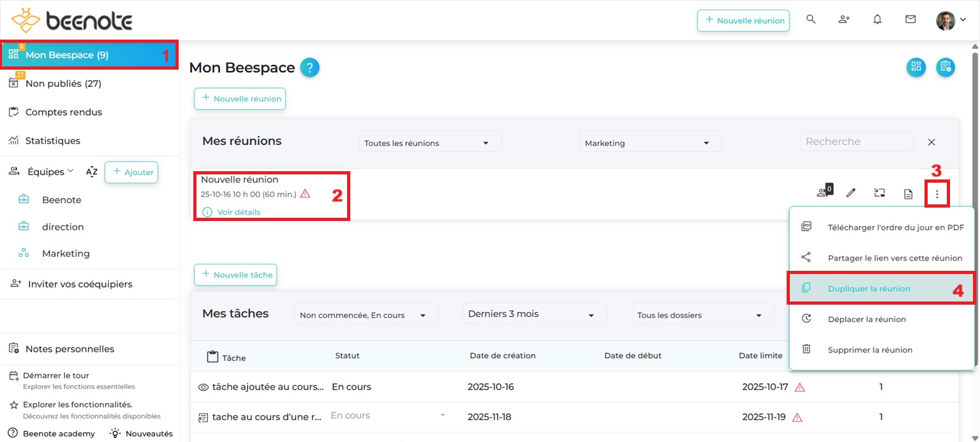Choose 'Supprimer la réunion' from menu
Image resolution: width=980 pixels, height=442 pixels.
tap(870, 350)
